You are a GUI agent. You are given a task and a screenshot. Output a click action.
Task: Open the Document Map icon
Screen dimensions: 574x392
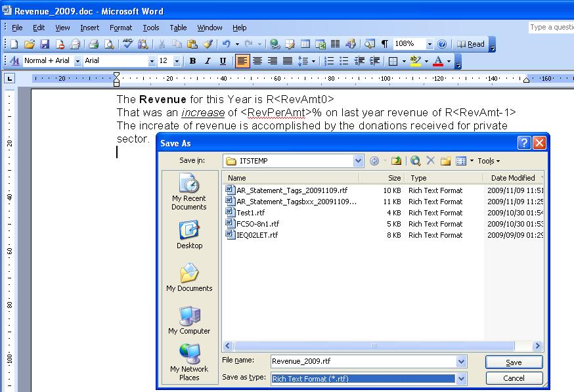pyautogui.click(x=370, y=44)
